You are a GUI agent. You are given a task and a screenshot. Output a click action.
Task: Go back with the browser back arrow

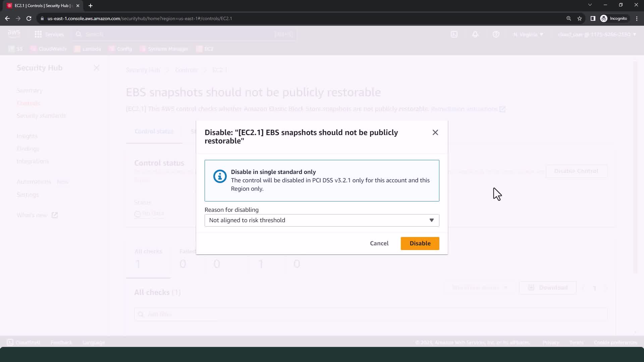7,18
